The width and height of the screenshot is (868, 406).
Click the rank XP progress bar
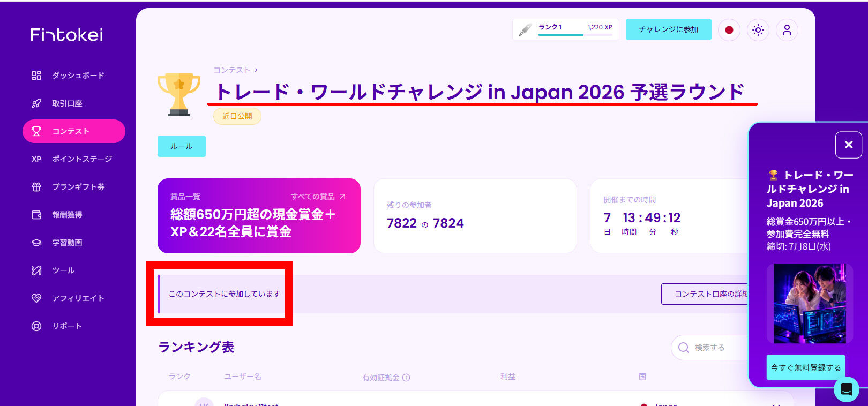pos(575,35)
